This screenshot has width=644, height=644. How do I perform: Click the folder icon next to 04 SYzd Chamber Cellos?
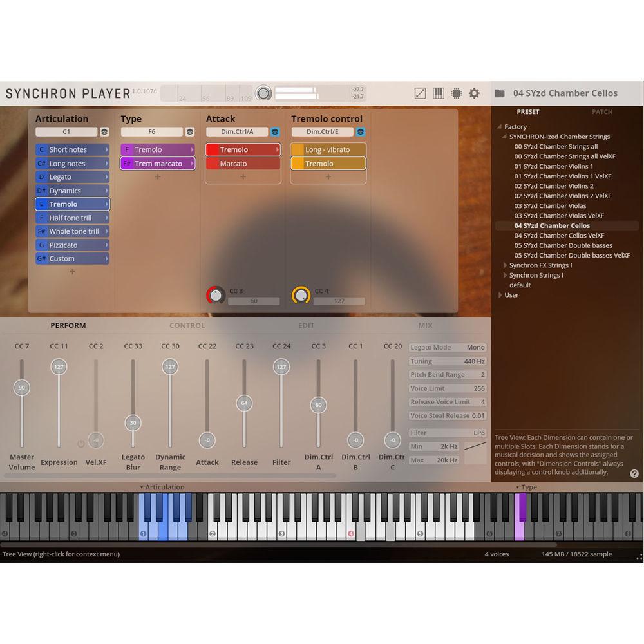point(499,93)
